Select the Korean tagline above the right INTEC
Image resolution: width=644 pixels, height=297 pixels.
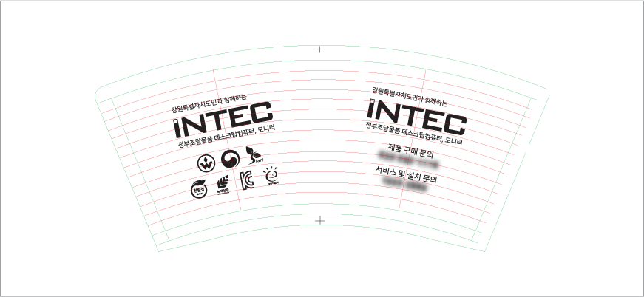[410, 92]
